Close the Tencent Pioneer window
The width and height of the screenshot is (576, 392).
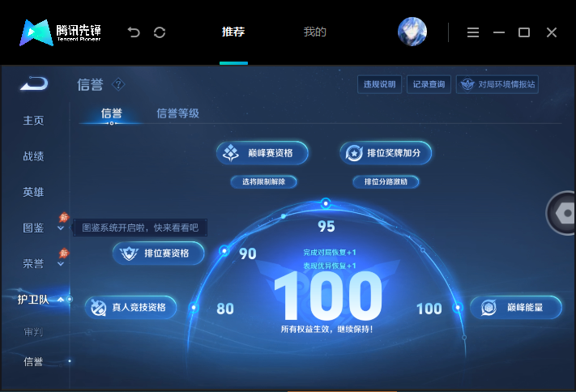(552, 32)
